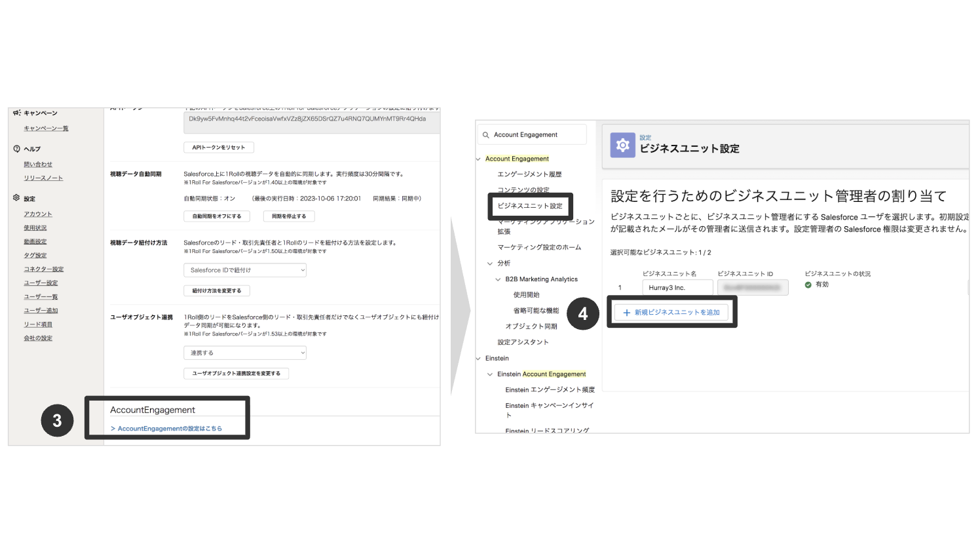
Task: Click the 紐付け方法を変更する button
Action: [217, 292]
